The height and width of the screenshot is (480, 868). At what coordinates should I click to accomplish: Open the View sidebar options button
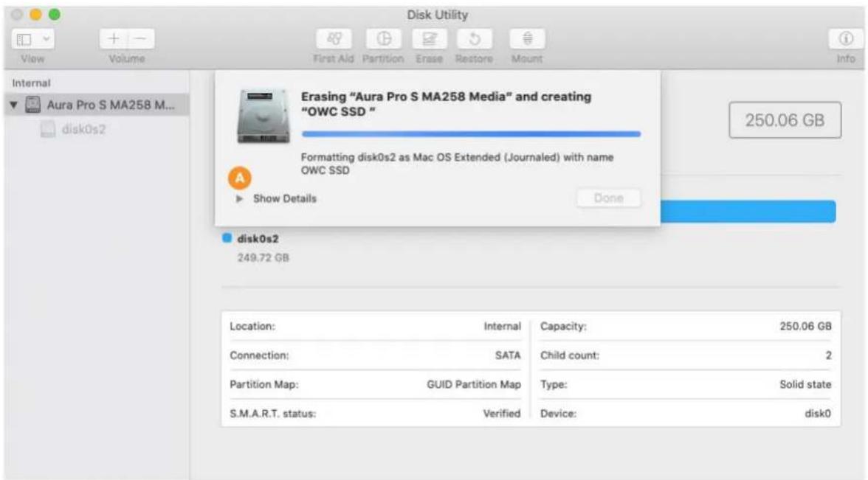(32, 38)
